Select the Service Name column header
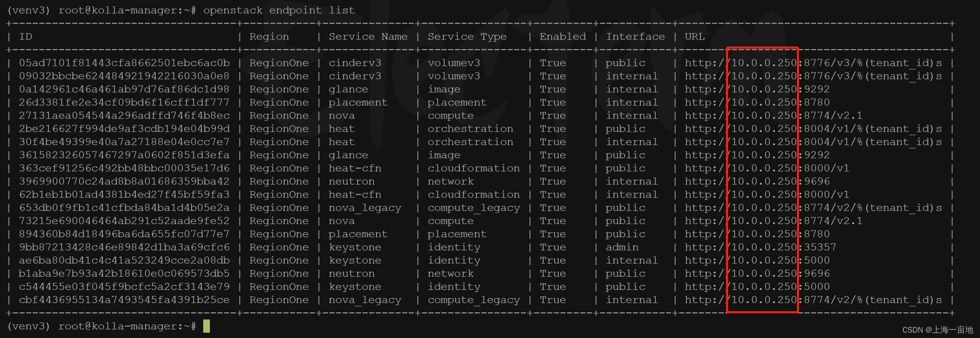Image resolution: width=980 pixels, height=338 pixels. [368, 37]
